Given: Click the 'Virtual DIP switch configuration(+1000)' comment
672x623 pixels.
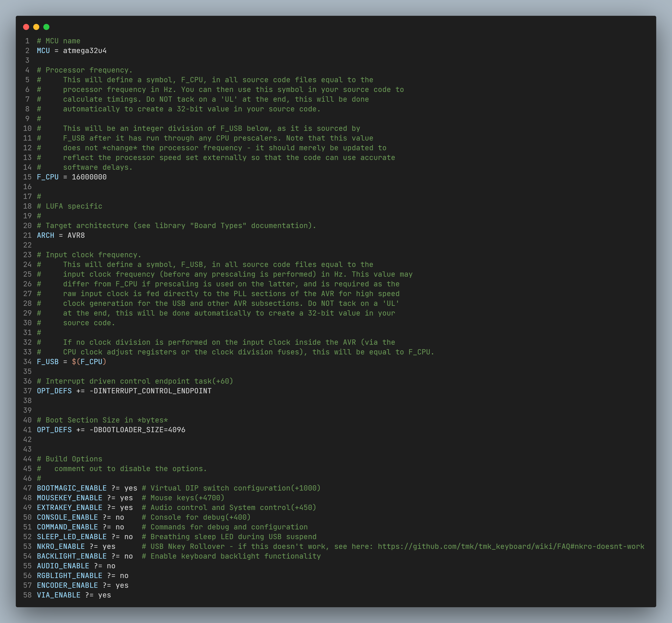Looking at the screenshot, I should pyautogui.click(x=231, y=488).
